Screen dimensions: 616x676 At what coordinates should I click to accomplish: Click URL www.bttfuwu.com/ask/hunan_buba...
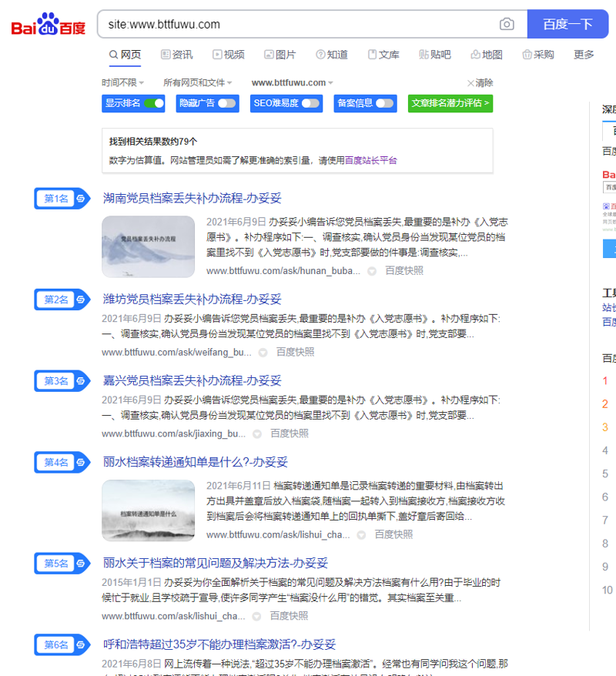(x=283, y=271)
